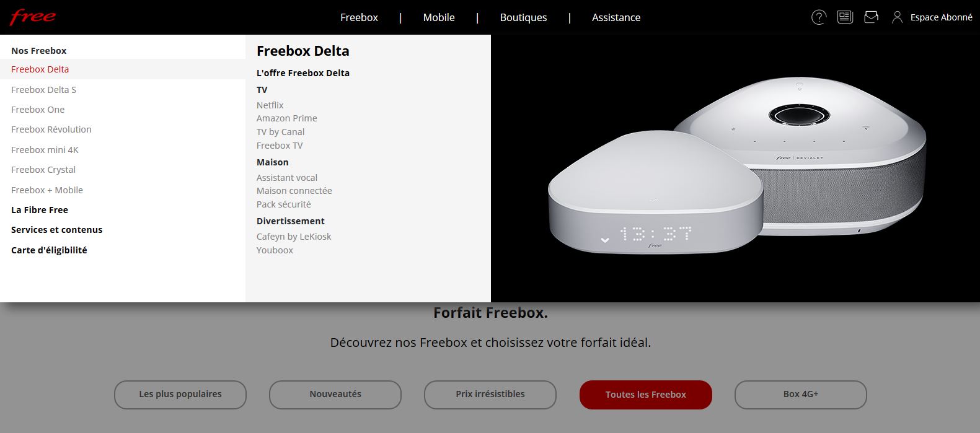Open Carte d'éligibilité
The width and height of the screenshot is (980, 433).
coord(49,250)
